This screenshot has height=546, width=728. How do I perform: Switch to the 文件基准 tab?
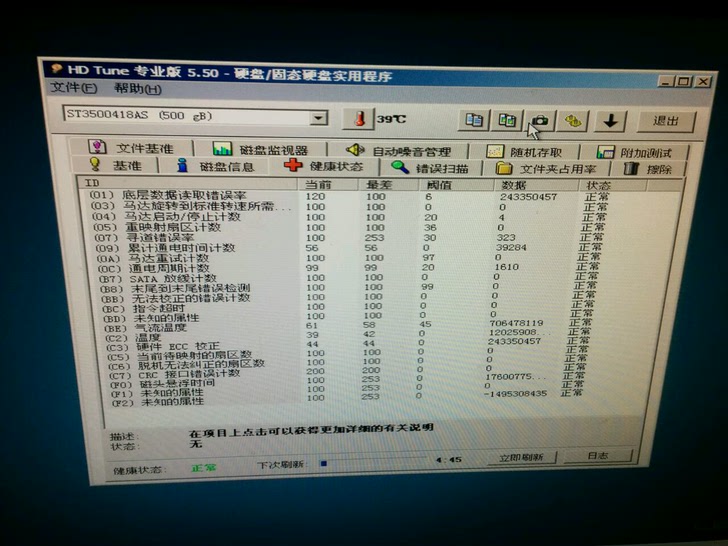click(131, 148)
